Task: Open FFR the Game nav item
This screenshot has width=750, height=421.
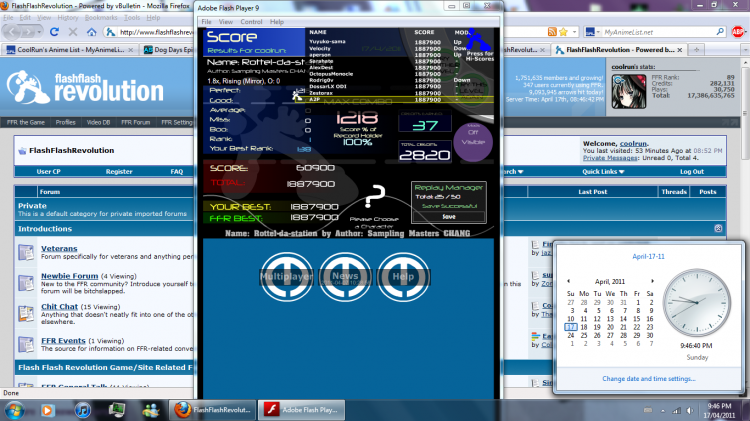Action: pyautogui.click(x=26, y=122)
